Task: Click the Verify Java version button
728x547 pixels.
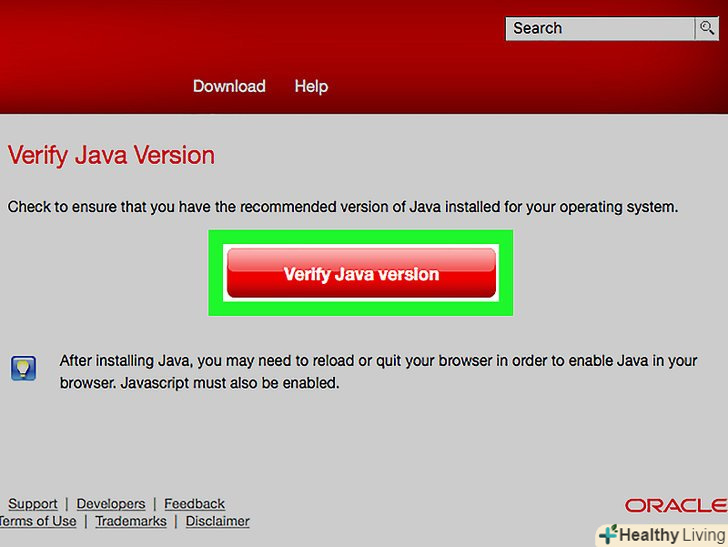Action: click(x=361, y=273)
